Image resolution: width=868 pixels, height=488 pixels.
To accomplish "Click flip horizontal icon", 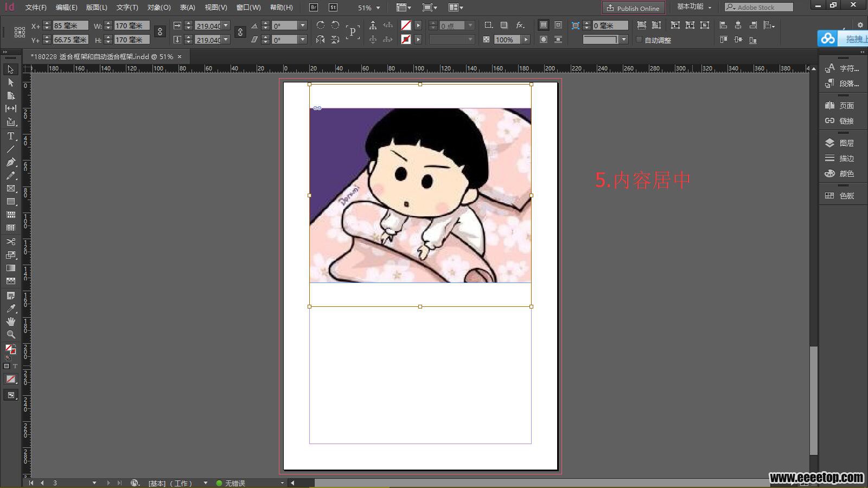I will [x=321, y=39].
